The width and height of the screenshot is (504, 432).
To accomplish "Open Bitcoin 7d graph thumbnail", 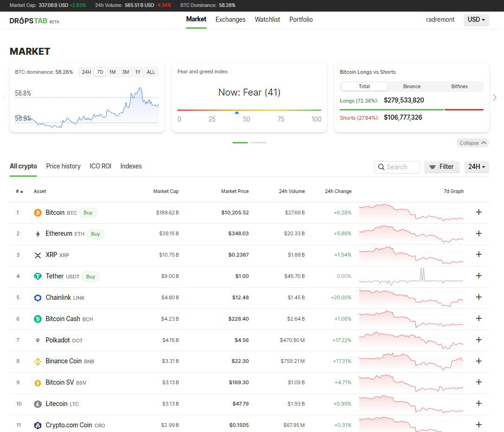I will point(411,213).
